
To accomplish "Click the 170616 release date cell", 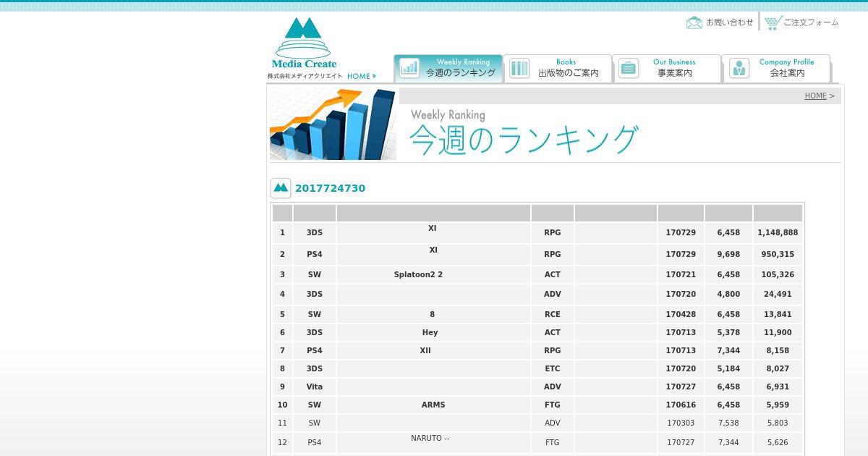I will coord(681,405).
